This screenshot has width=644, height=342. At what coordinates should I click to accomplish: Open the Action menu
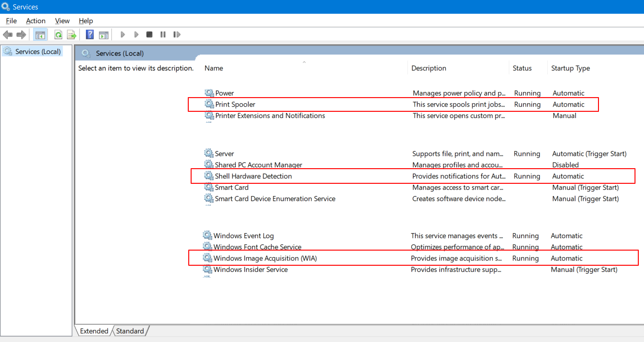36,21
